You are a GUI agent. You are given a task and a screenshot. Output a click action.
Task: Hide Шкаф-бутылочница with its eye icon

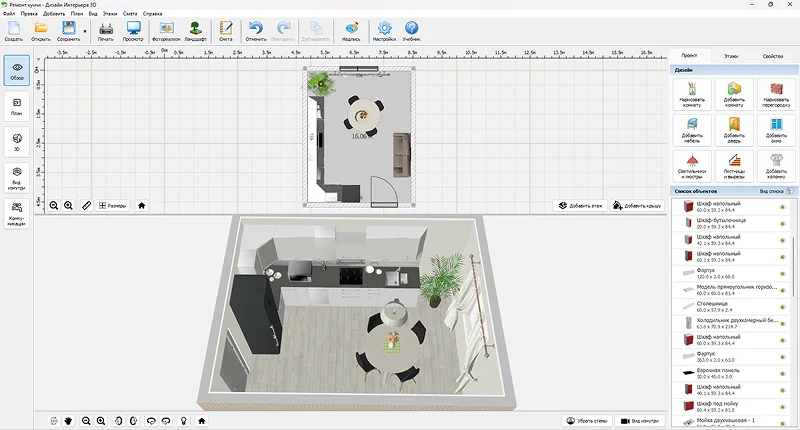pyautogui.click(x=782, y=223)
